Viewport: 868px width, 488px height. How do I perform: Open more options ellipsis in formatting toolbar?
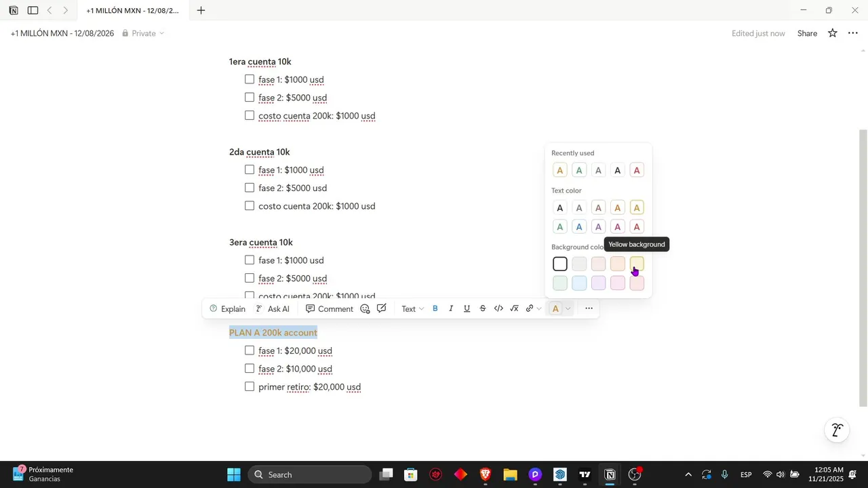coord(589,308)
